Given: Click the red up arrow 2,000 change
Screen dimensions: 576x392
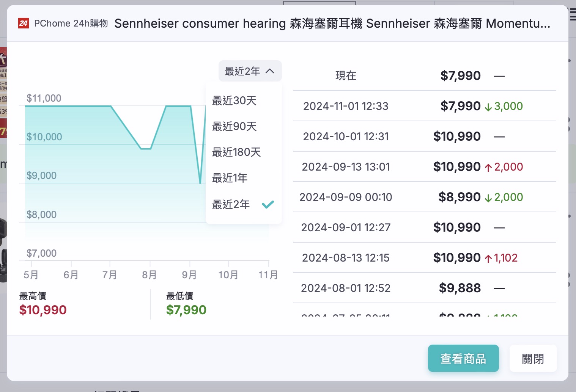Looking at the screenshot, I should pos(504,167).
